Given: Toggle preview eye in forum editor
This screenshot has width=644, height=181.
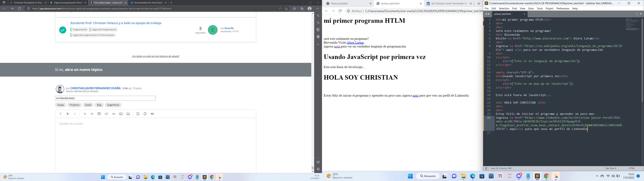Looking at the screenshot, I should click(152, 114).
